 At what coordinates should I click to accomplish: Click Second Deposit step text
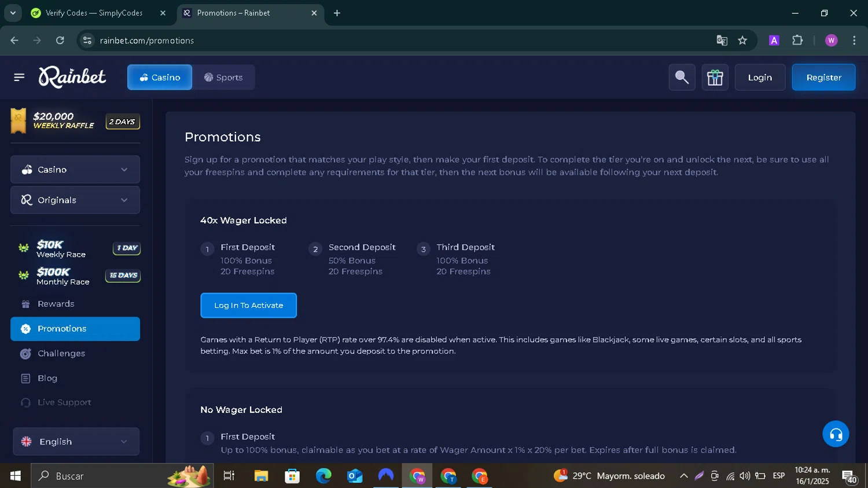[x=362, y=247]
